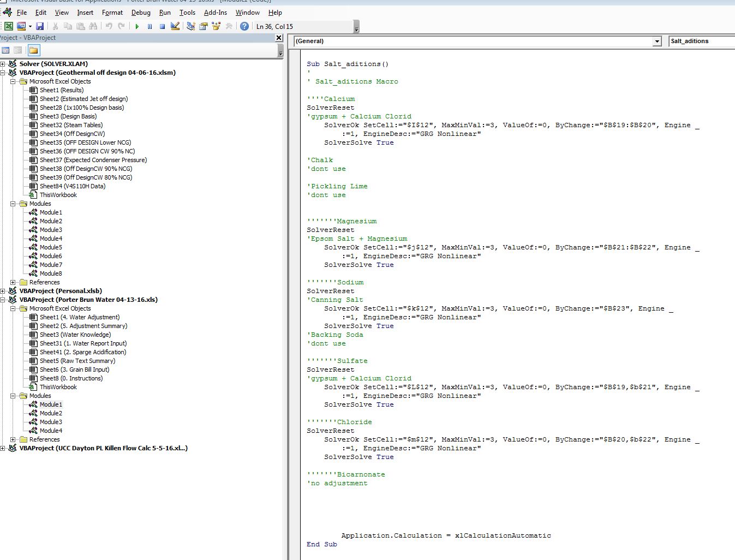Open Project Explorer toolbar icon
This screenshot has width=735, height=560.
coord(190,26)
